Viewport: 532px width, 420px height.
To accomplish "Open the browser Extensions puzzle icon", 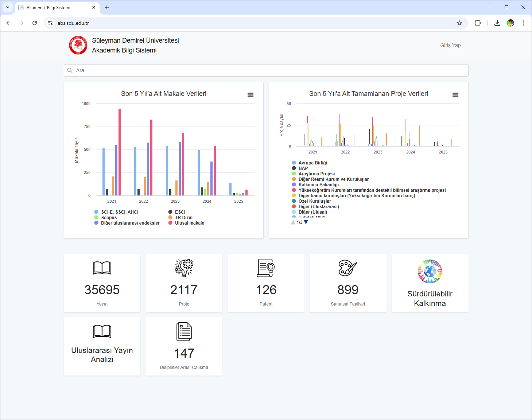I will coord(478,23).
